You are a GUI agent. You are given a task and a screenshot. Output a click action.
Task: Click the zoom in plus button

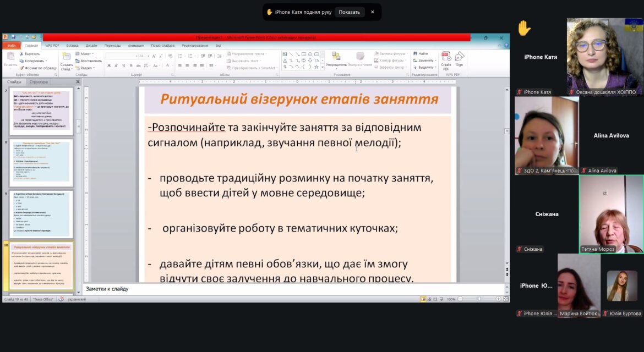click(x=498, y=299)
